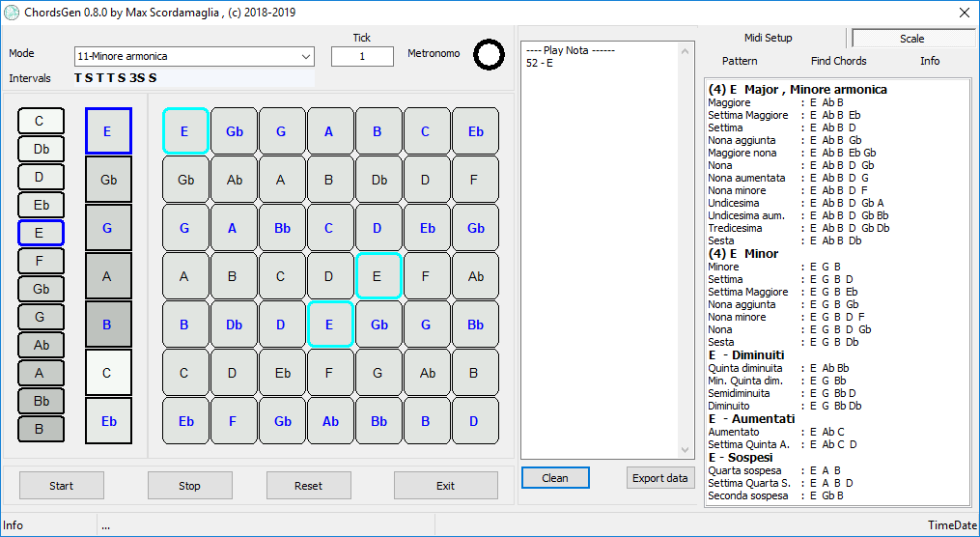Select Ab in the chromatic note column
This screenshot has height=537, width=980.
coord(41,345)
